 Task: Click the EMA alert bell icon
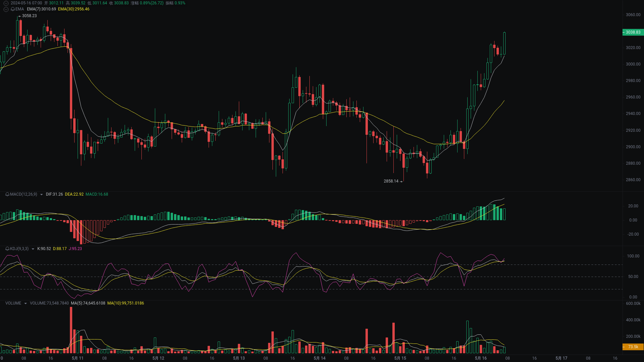point(13,9)
